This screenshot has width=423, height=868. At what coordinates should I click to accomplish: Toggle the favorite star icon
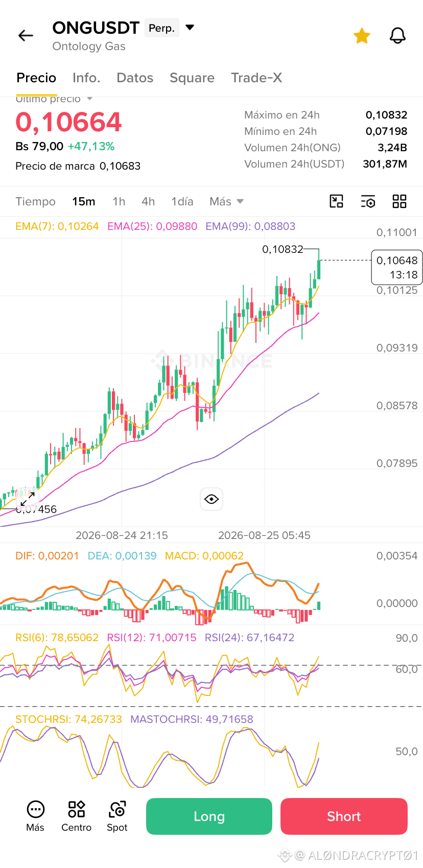(362, 36)
